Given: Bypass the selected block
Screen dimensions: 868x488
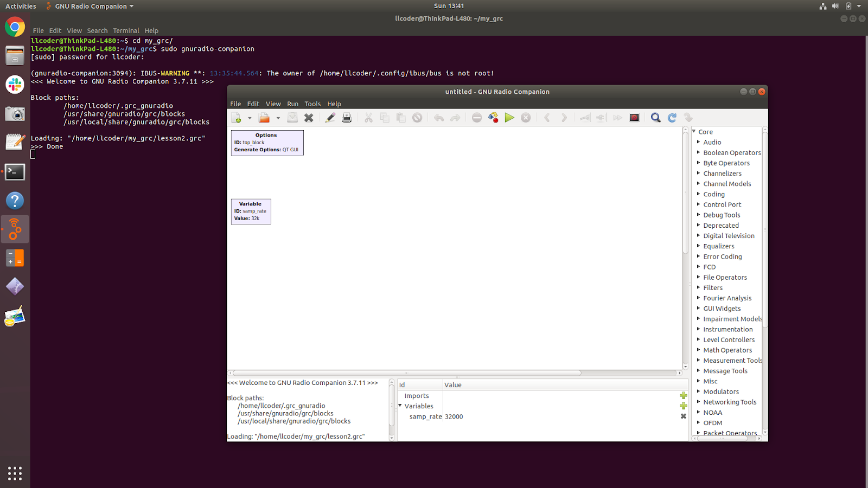Looking at the screenshot, I should (x=617, y=118).
